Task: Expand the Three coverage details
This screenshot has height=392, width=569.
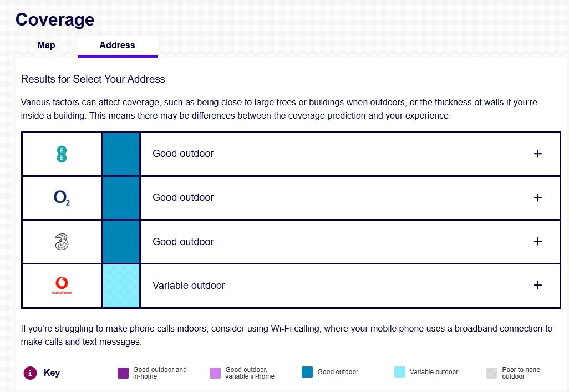Action: [x=537, y=241]
